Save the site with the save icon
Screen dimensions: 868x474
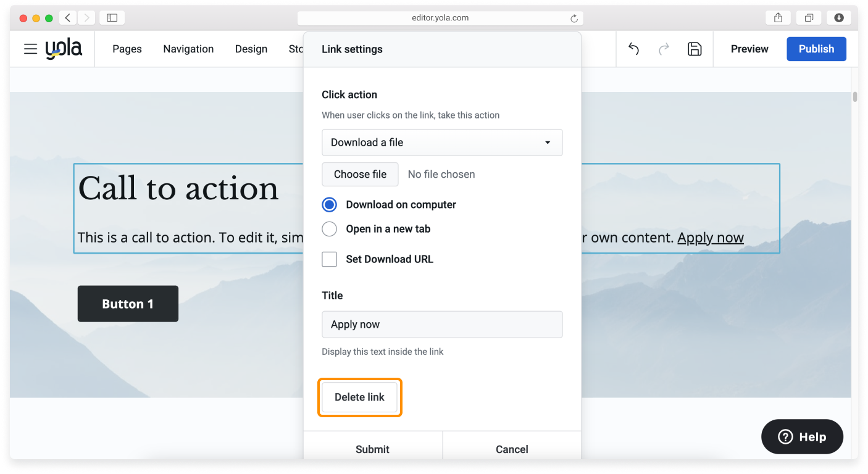click(x=695, y=49)
